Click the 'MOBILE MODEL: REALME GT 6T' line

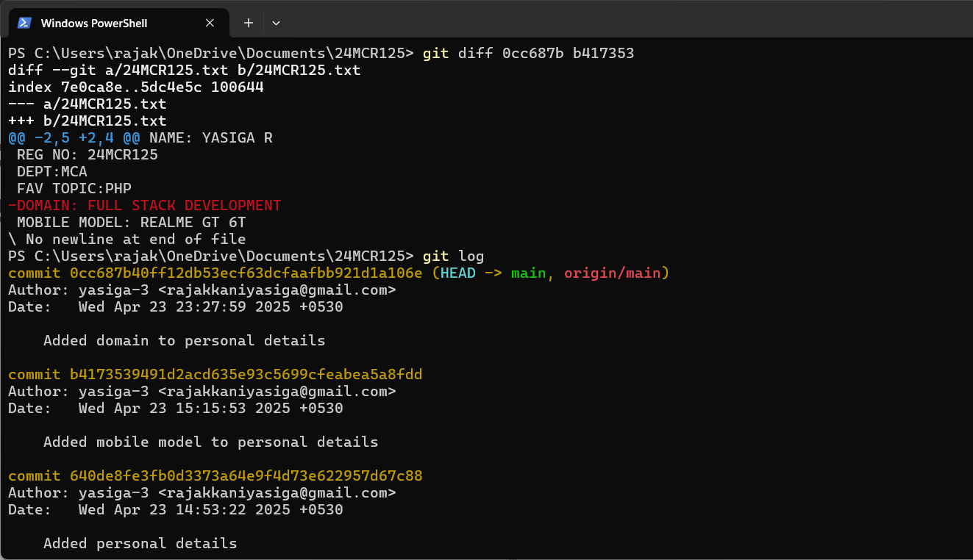[x=132, y=223]
